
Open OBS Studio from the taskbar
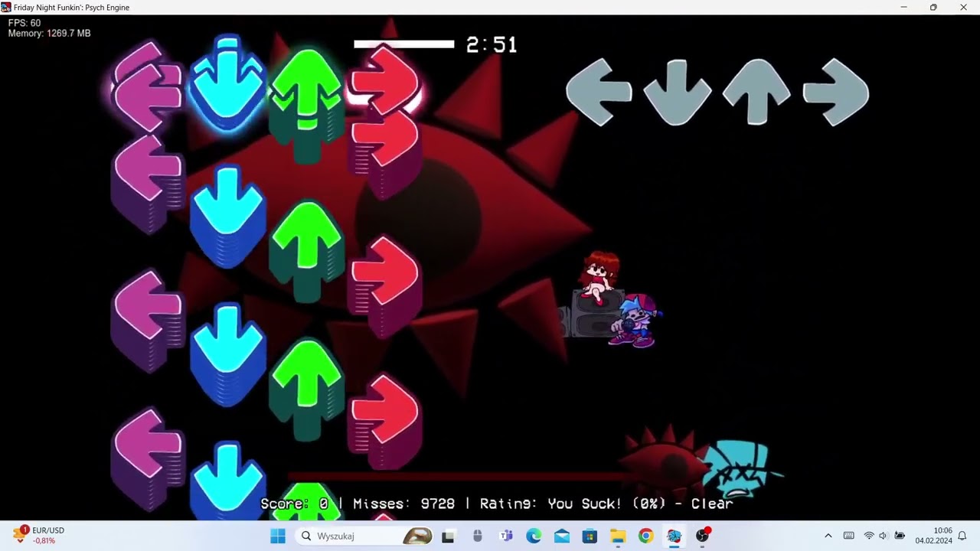click(x=702, y=536)
